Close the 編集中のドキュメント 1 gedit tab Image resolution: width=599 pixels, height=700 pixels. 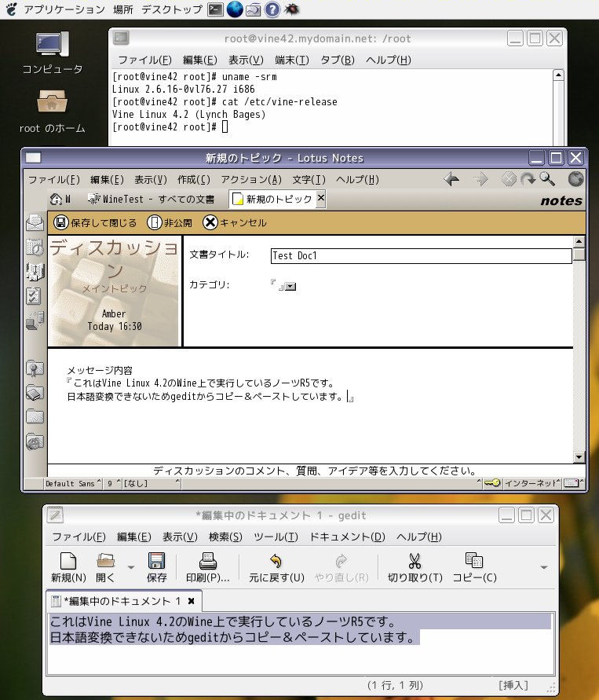192,601
